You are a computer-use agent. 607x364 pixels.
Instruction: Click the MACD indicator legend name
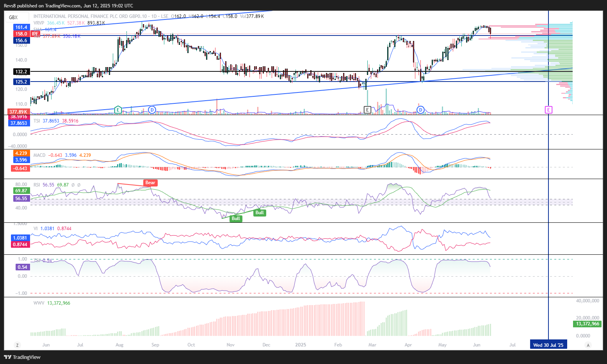(x=39, y=155)
